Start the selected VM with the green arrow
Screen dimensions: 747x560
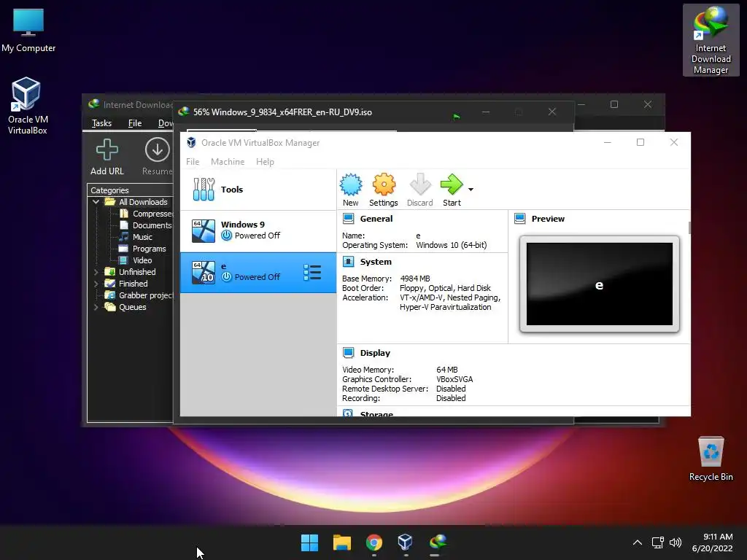(452, 190)
